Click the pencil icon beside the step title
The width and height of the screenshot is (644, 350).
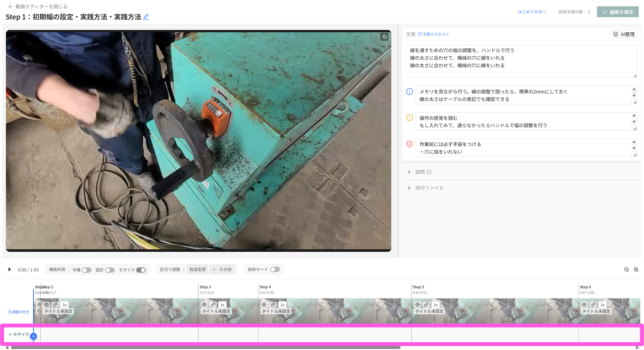[x=146, y=17]
